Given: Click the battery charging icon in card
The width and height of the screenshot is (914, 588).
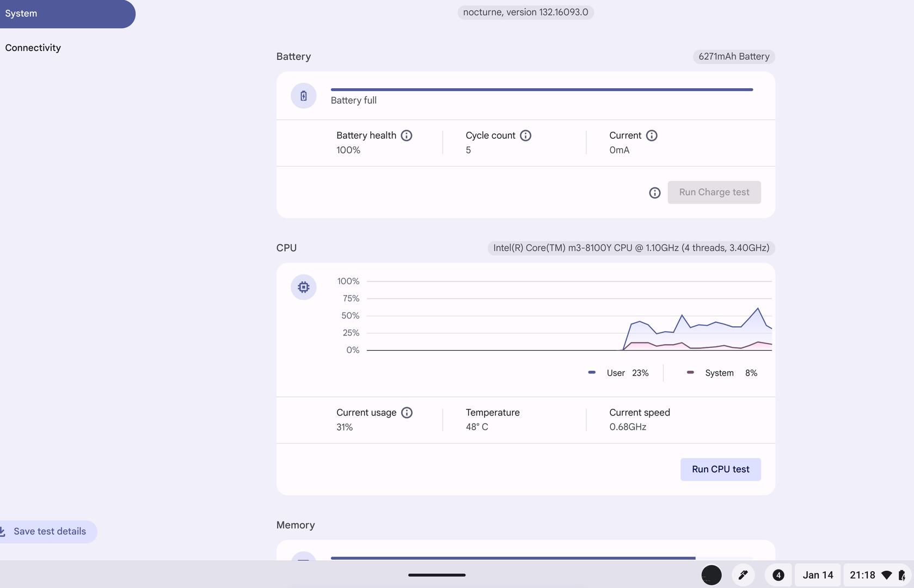Looking at the screenshot, I should pos(304,96).
